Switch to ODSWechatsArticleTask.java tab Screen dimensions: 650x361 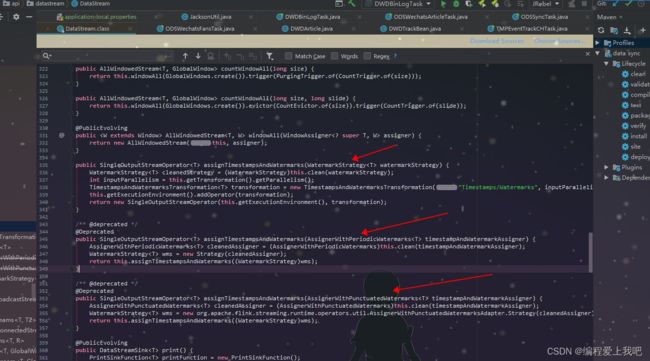coord(426,17)
